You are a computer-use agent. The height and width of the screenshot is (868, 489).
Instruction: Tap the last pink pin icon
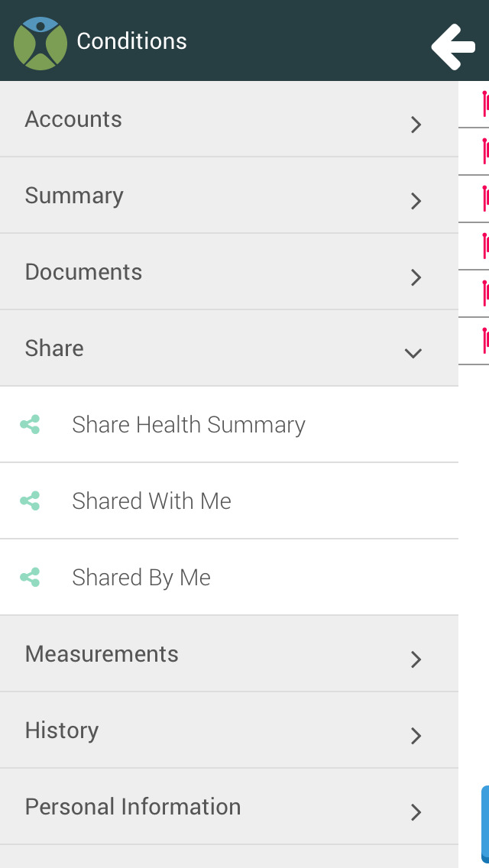(x=485, y=341)
